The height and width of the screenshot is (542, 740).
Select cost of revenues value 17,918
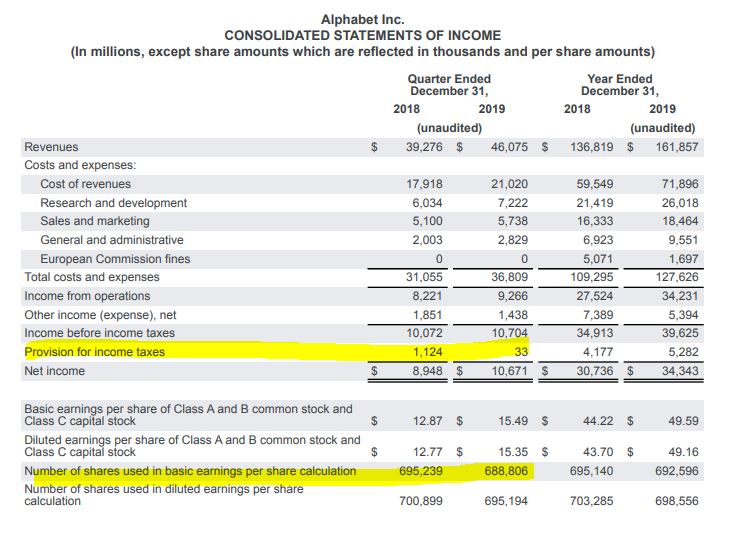[424, 184]
